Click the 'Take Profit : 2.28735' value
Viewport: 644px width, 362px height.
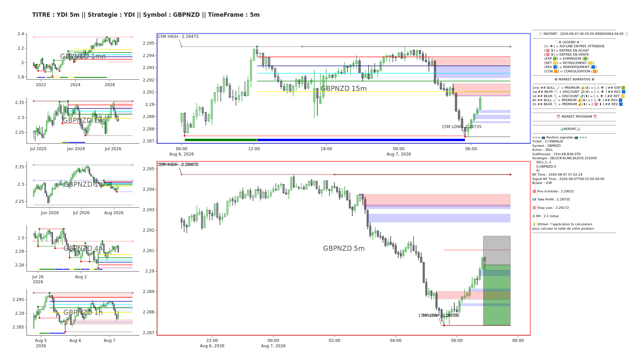[553, 199]
